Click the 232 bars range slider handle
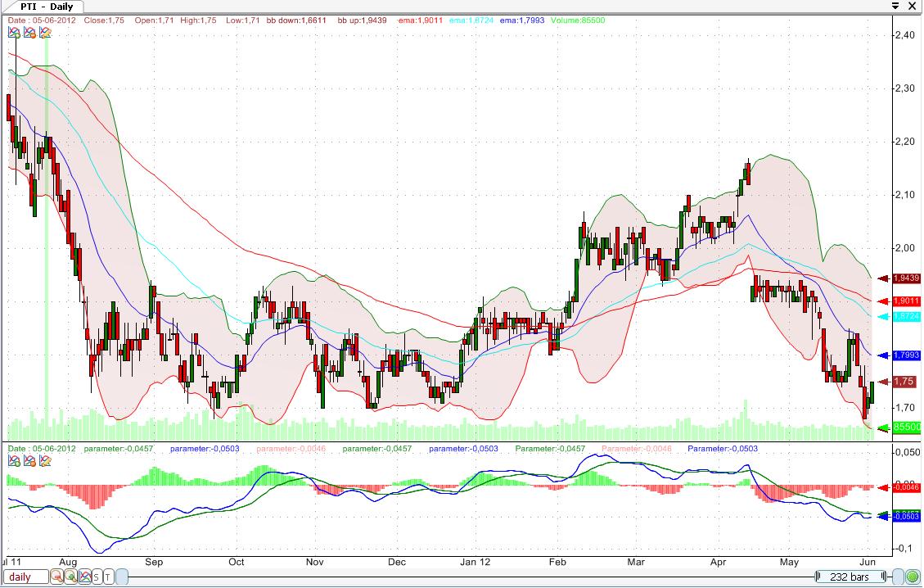Image resolution: width=924 pixels, height=588 pixels. click(x=850, y=577)
